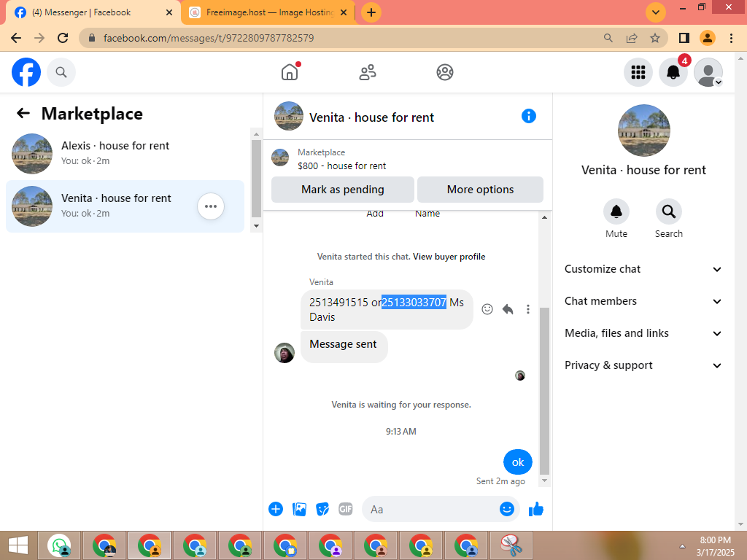Open WhatsApp from the taskbar
Image resolution: width=747 pixels, height=560 pixels.
60,545
